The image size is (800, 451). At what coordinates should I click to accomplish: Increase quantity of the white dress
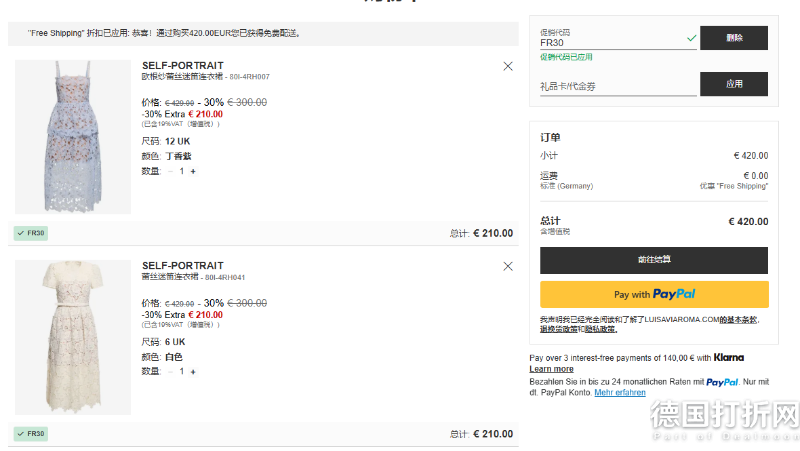point(193,372)
